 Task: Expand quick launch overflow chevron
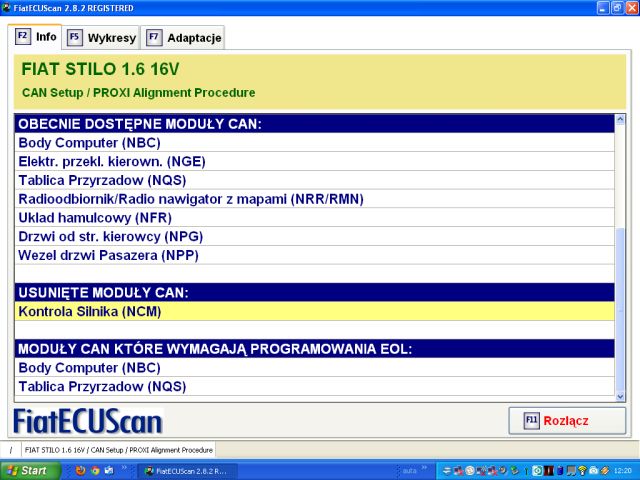[124, 468]
